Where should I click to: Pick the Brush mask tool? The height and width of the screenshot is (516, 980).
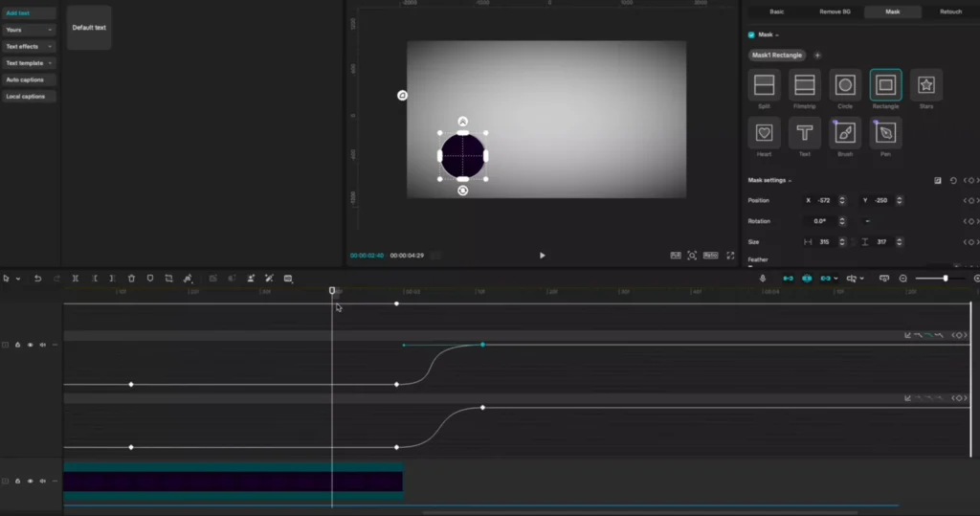(845, 133)
